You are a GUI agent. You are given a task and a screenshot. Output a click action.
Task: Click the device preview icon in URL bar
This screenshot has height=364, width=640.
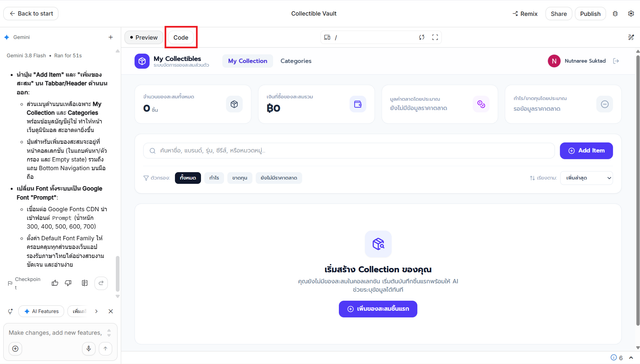(327, 38)
